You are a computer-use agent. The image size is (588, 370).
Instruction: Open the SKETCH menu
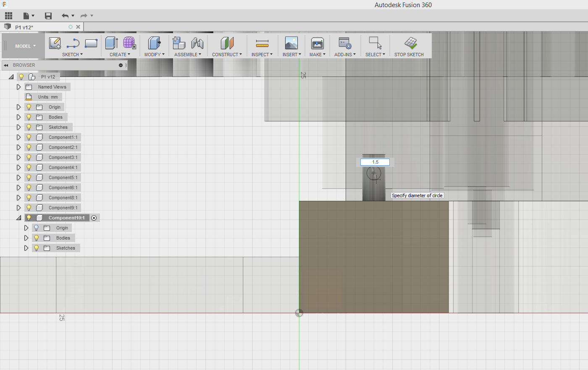point(73,55)
